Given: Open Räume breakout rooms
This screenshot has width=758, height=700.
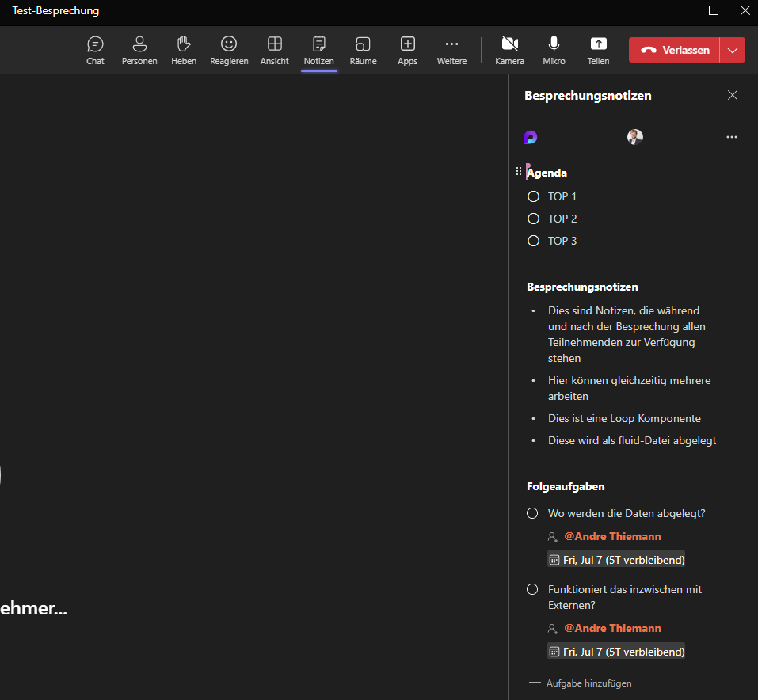Looking at the screenshot, I should pyautogui.click(x=363, y=49).
